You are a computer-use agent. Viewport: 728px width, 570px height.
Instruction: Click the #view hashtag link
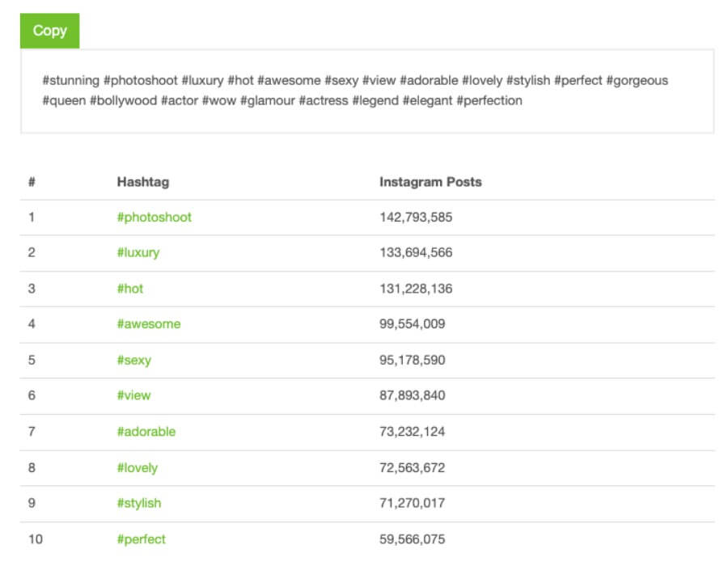(x=133, y=396)
